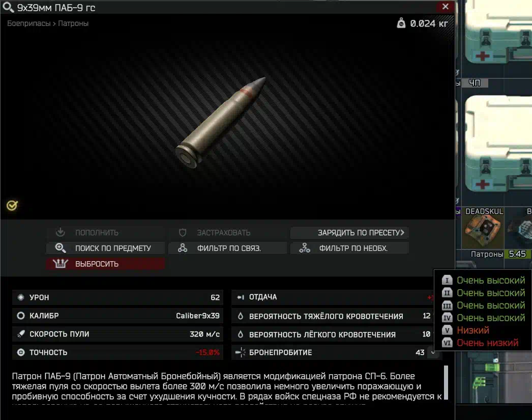
Task: Open the Патроны breadcrumb subcategory
Action: (x=73, y=23)
